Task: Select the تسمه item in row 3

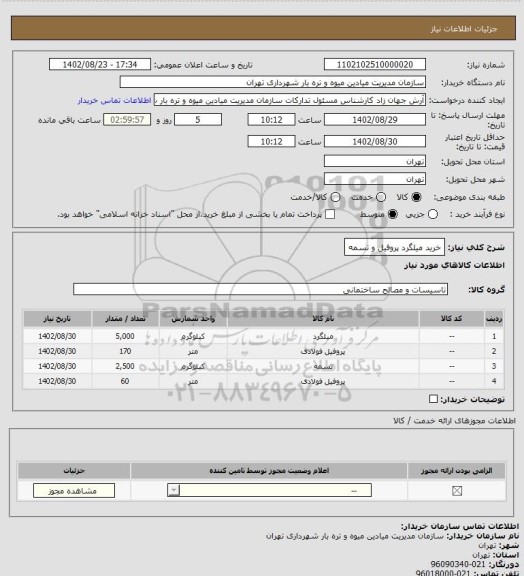Action: point(323,366)
